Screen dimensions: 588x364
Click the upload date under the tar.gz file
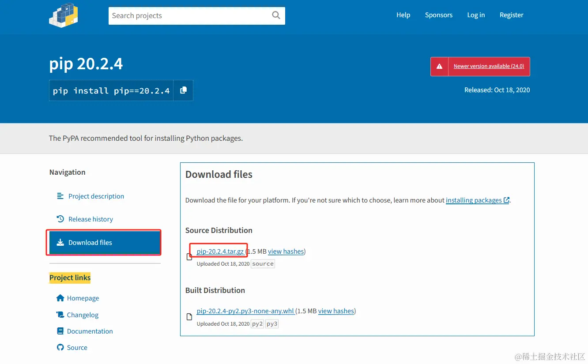tap(223, 264)
